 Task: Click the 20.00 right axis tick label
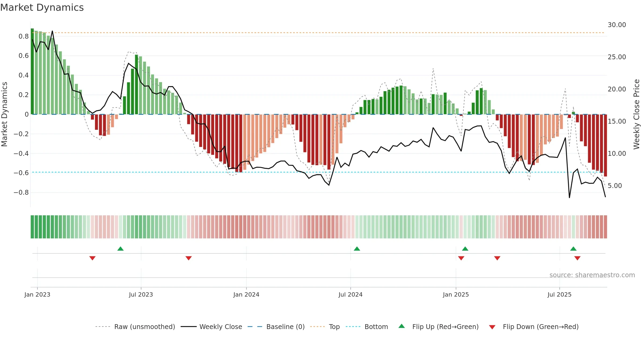click(x=617, y=89)
